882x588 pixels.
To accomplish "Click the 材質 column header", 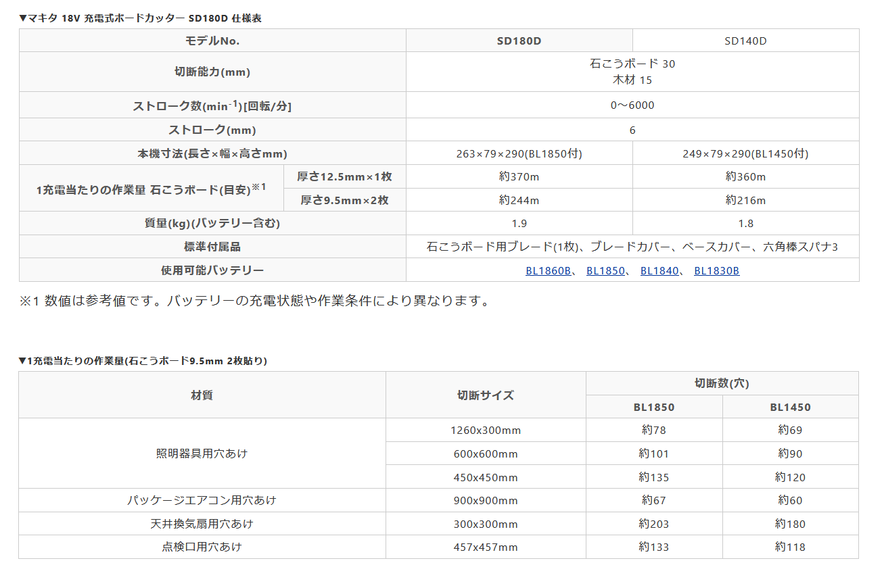I will point(202,395).
